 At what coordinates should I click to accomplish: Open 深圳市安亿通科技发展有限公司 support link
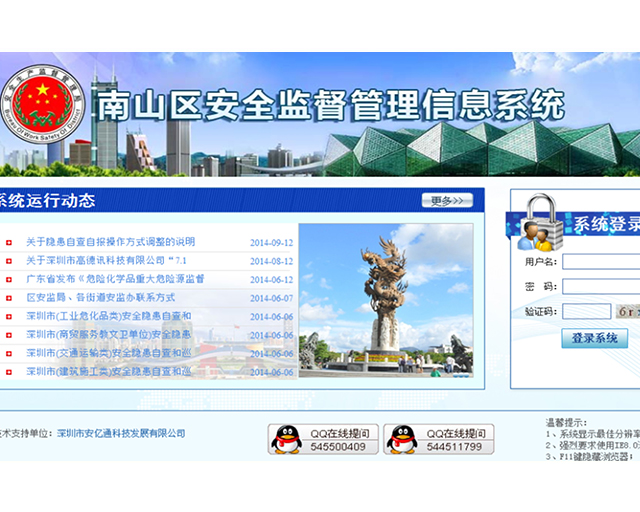click(x=120, y=433)
